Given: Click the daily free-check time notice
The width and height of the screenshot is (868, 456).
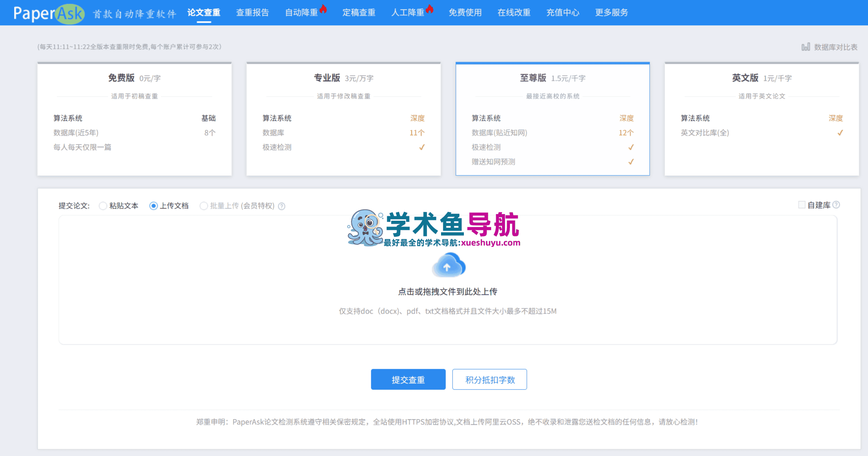Looking at the screenshot, I should pyautogui.click(x=129, y=47).
